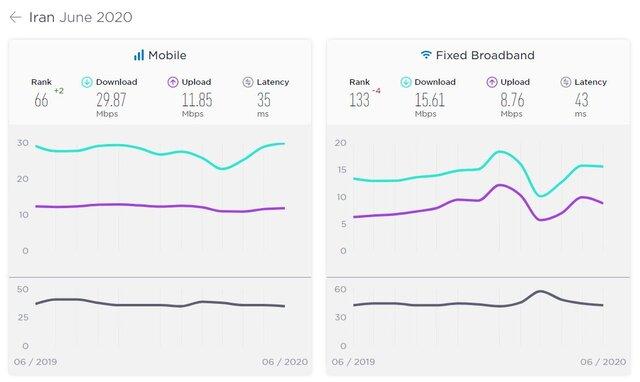Click the 06 / 2020 date under Fixed Broadband
Screen dimensions: 640x382
click(603, 362)
